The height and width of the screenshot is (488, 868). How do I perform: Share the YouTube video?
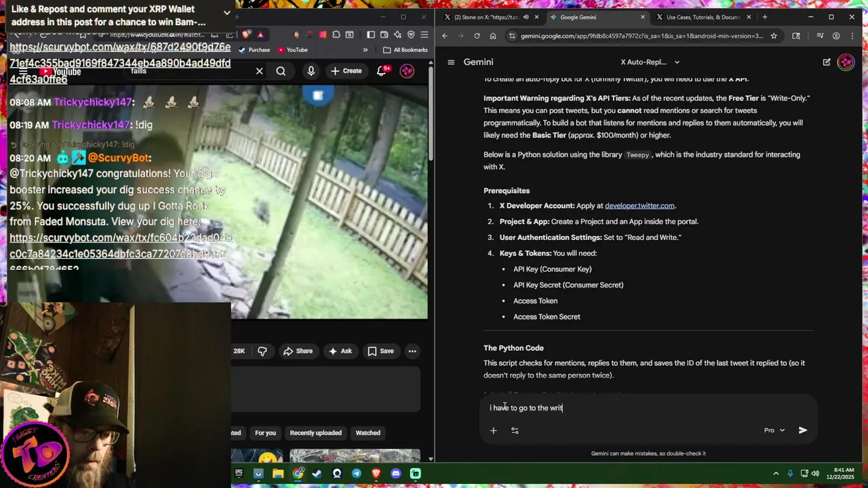298,351
